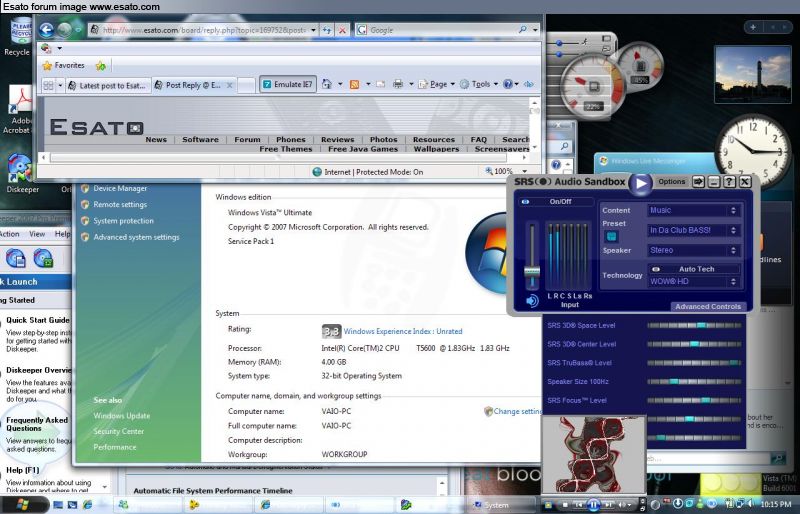Click the orange RSS feeds icon
This screenshot has height=514, width=800.
pos(354,84)
